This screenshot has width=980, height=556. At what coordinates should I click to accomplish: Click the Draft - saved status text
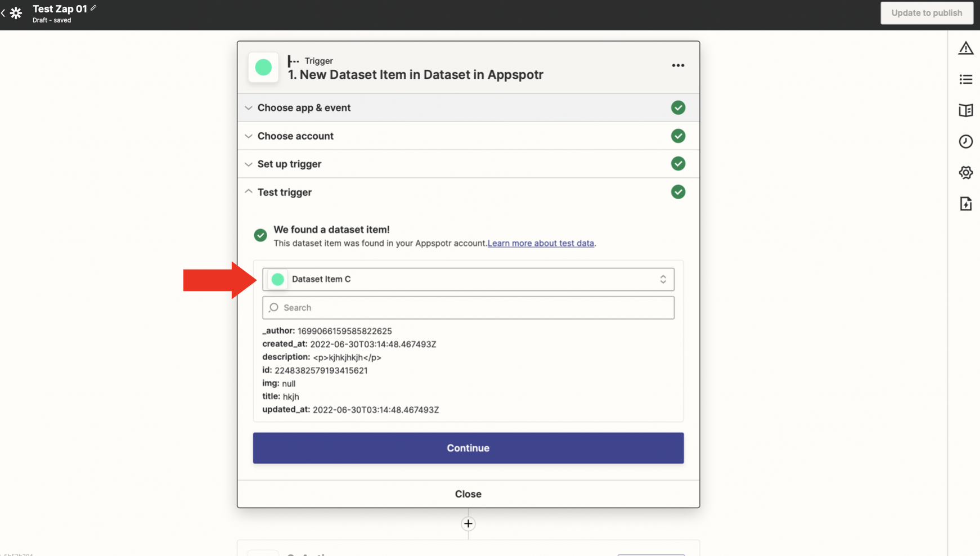[x=52, y=20]
